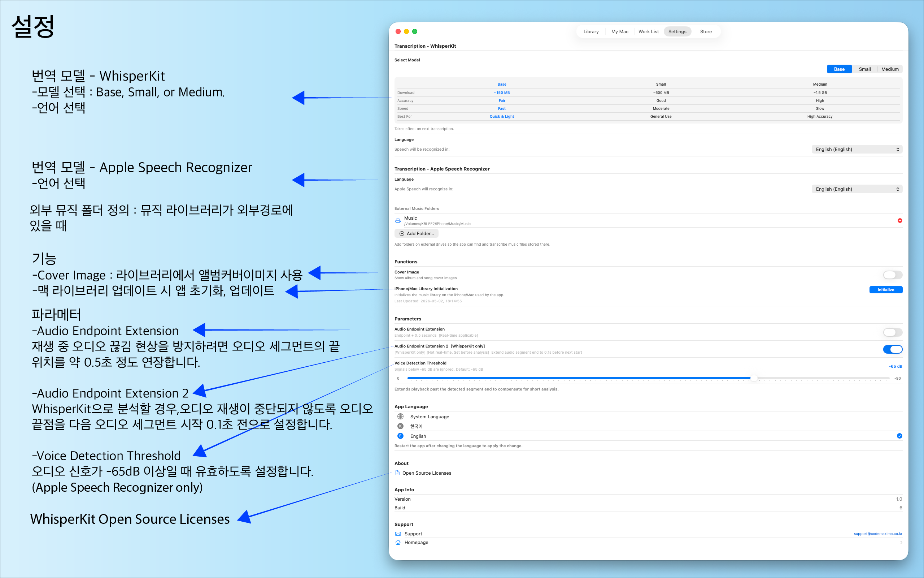Viewport: 924px width, 578px height.
Task: Click the Last Updated timestamp text
Action: pos(428,301)
